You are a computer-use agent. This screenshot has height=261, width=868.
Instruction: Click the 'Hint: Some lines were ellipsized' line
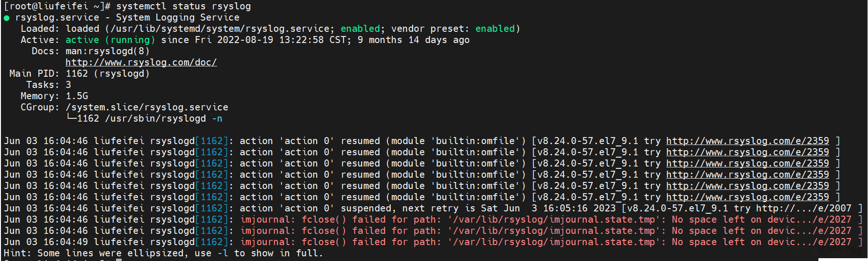point(163,253)
